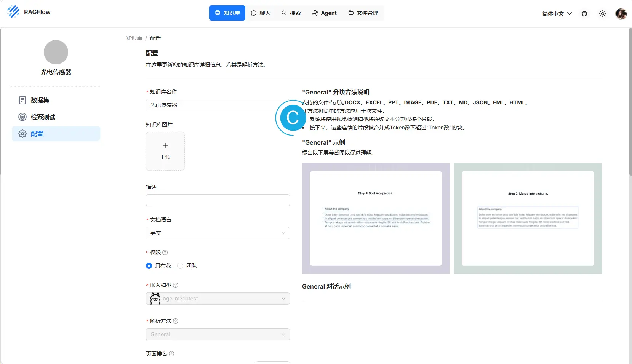Open the 搜索 tab
Image resolution: width=632 pixels, height=364 pixels.
click(291, 13)
